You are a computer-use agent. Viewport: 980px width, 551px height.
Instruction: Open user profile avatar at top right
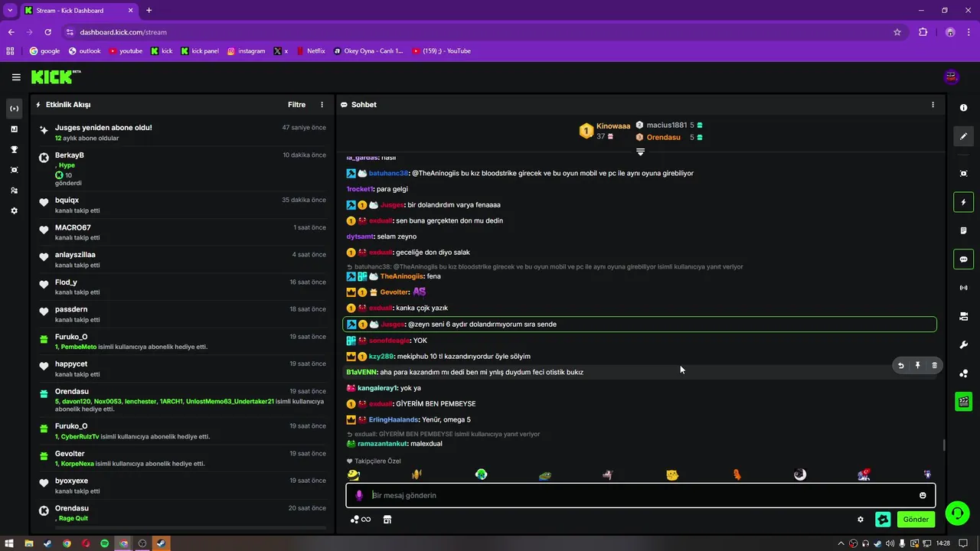coord(952,77)
